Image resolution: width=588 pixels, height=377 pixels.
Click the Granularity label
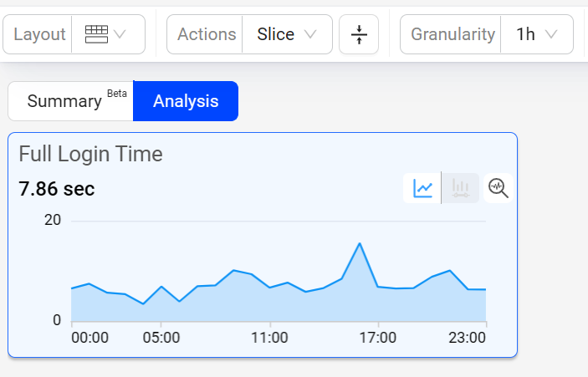click(453, 34)
